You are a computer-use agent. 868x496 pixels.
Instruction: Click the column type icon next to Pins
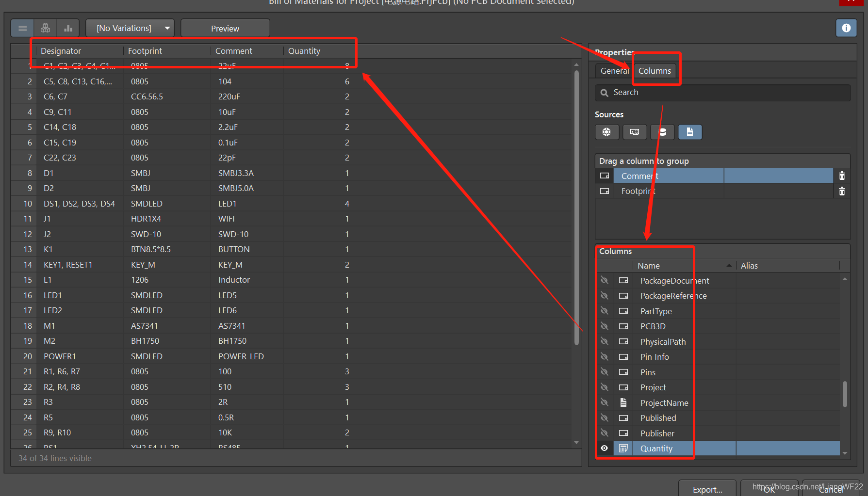point(623,372)
